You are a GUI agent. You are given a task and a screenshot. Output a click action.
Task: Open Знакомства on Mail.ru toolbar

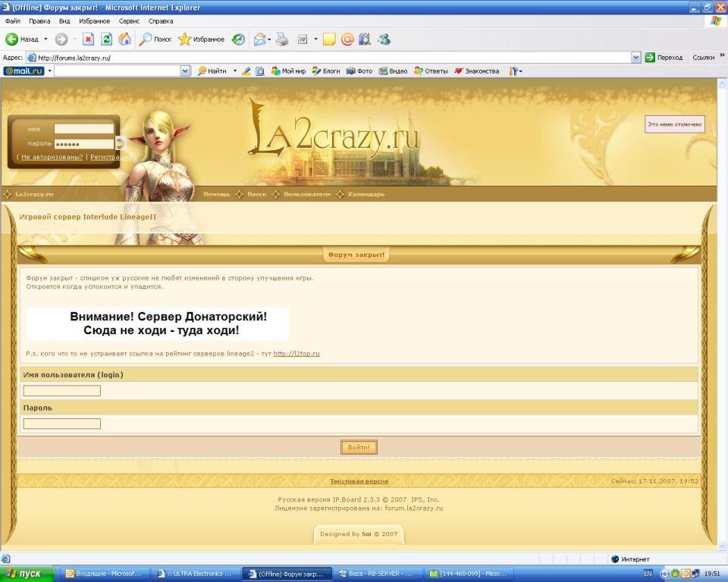click(x=477, y=71)
